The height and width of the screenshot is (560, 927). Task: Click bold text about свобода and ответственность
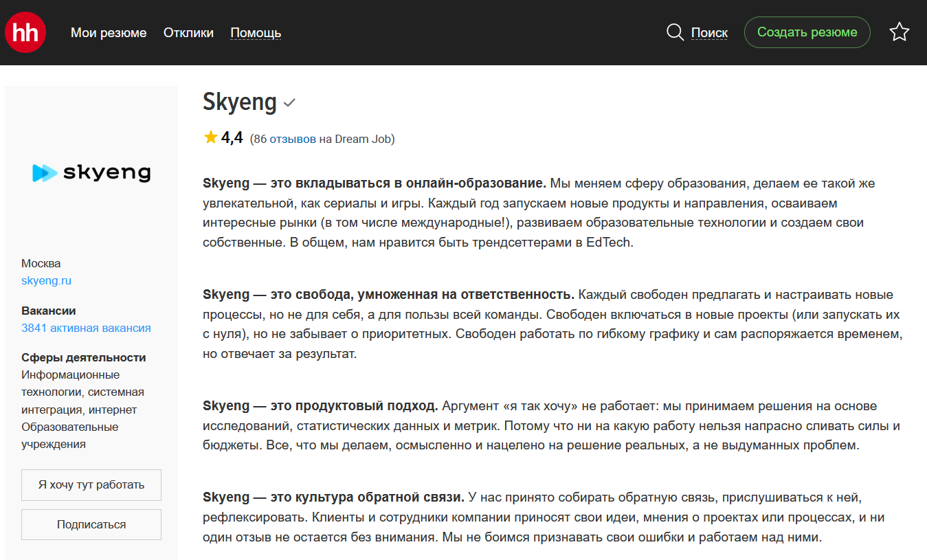coord(388,295)
